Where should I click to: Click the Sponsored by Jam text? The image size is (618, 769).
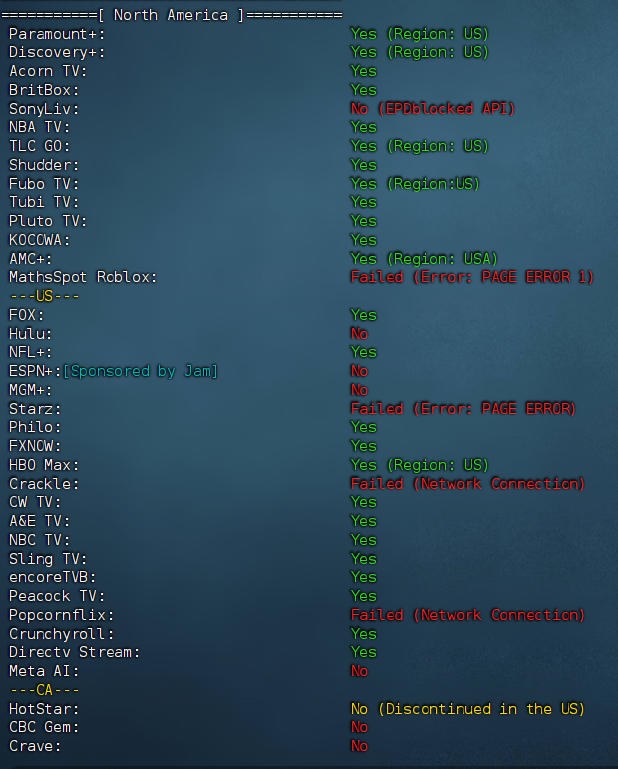(x=140, y=371)
